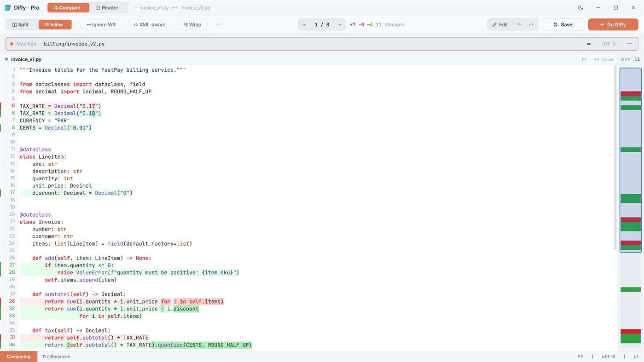
Task: Click the small collapse icon beside UTF-8
Action: pyautogui.click(x=589, y=44)
